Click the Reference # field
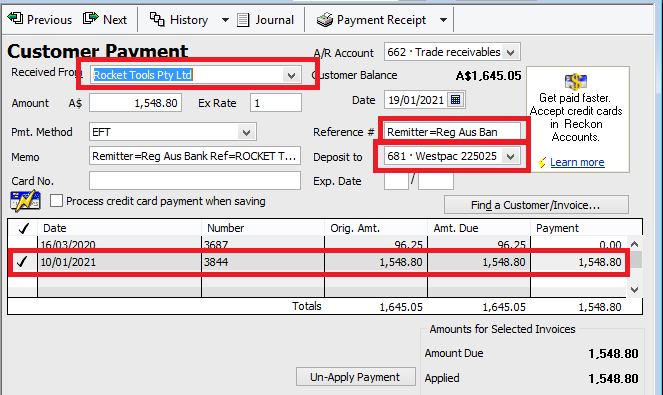The image size is (663, 395). (x=452, y=132)
